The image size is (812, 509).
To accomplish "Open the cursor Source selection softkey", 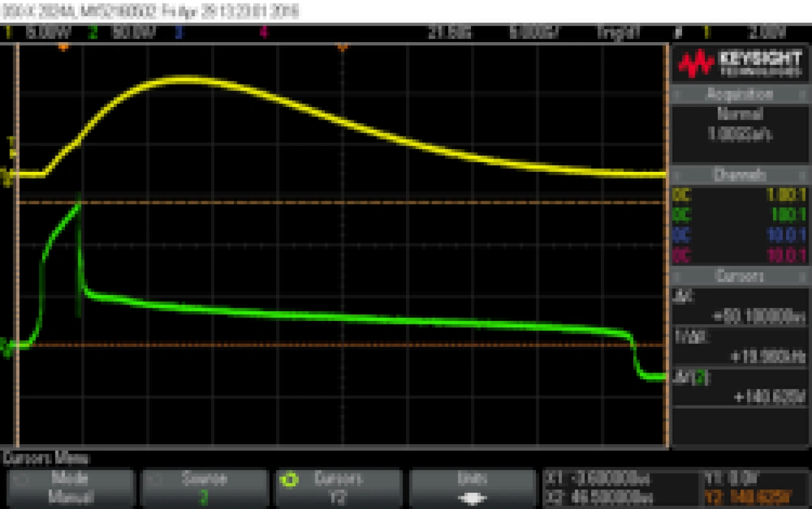I will click(x=204, y=488).
